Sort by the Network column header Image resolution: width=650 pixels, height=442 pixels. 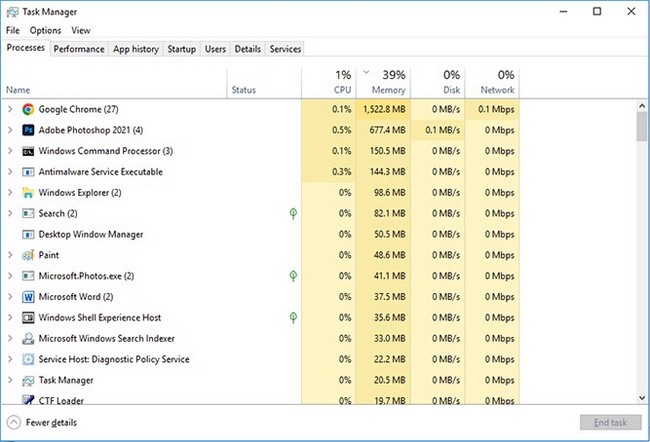point(492,83)
